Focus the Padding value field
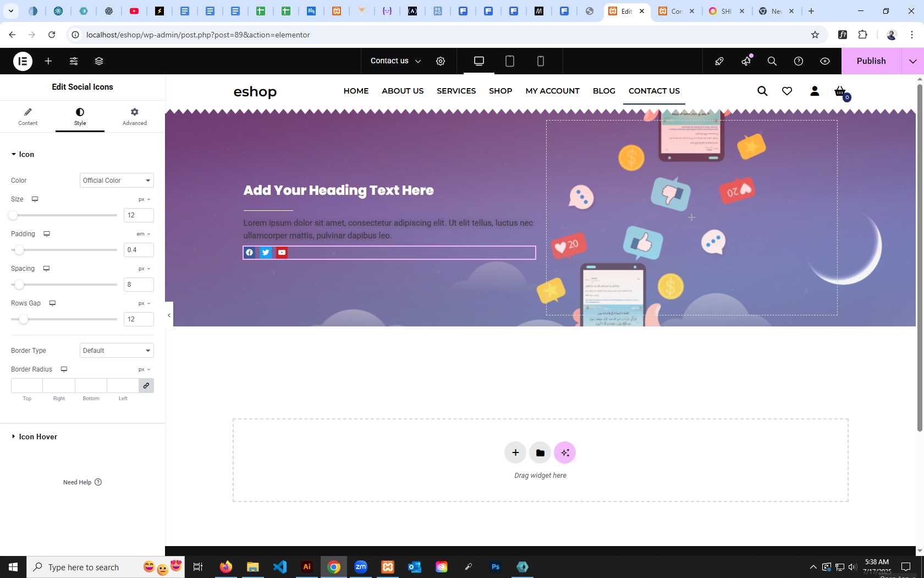Image resolution: width=924 pixels, height=578 pixels. tap(139, 250)
